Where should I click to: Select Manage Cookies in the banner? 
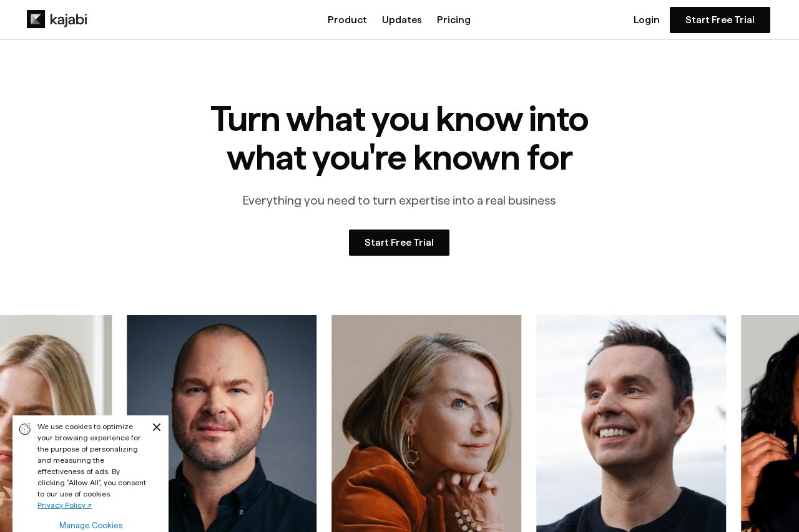pyautogui.click(x=91, y=525)
